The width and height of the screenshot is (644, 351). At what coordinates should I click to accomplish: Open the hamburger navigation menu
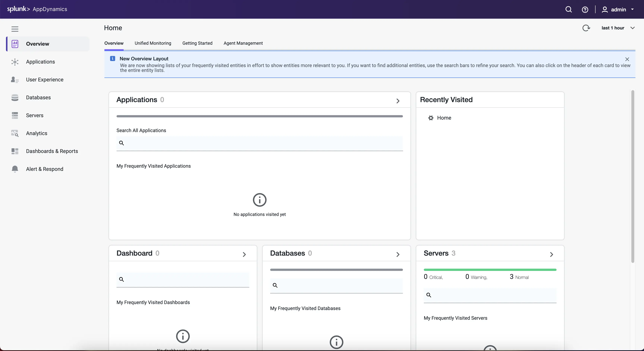click(15, 29)
